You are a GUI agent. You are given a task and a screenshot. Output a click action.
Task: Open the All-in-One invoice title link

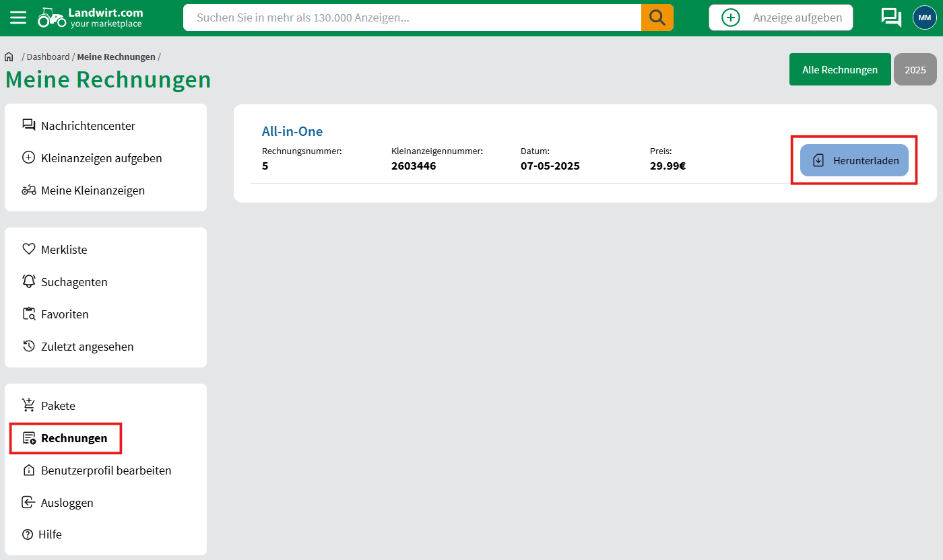click(292, 131)
